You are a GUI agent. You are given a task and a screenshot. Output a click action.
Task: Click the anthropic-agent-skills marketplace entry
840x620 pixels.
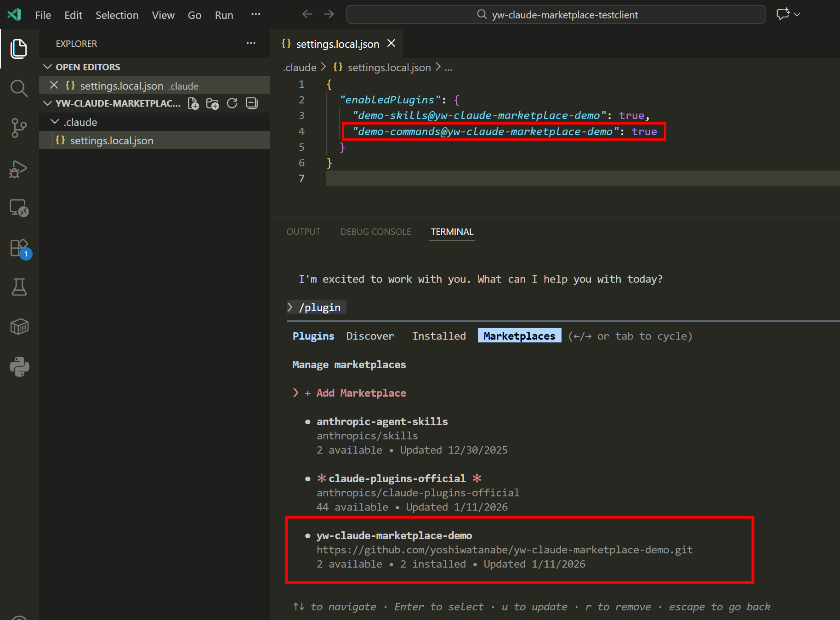(382, 421)
